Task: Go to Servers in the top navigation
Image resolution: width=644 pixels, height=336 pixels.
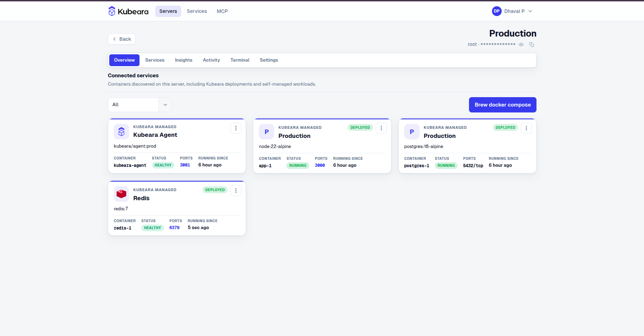Action: point(168,11)
